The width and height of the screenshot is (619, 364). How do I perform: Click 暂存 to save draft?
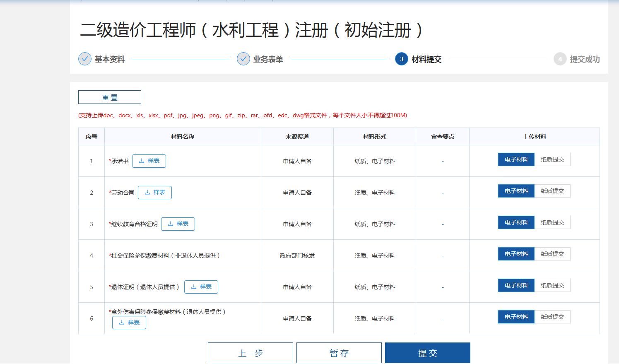pos(339,353)
